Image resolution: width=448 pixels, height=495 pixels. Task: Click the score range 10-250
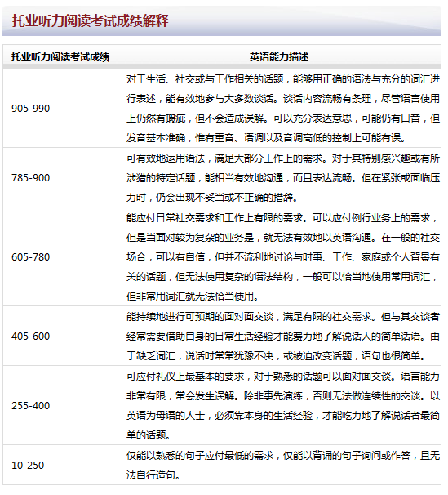[28, 466]
